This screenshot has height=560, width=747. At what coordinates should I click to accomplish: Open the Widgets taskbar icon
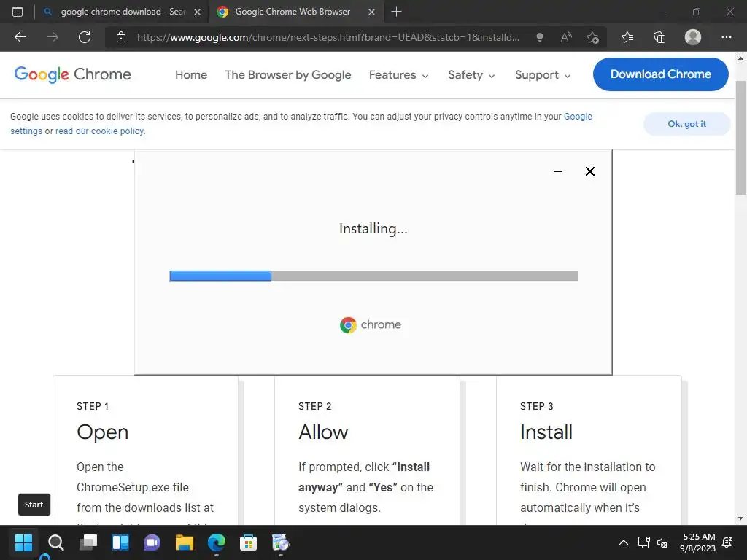[x=120, y=542]
